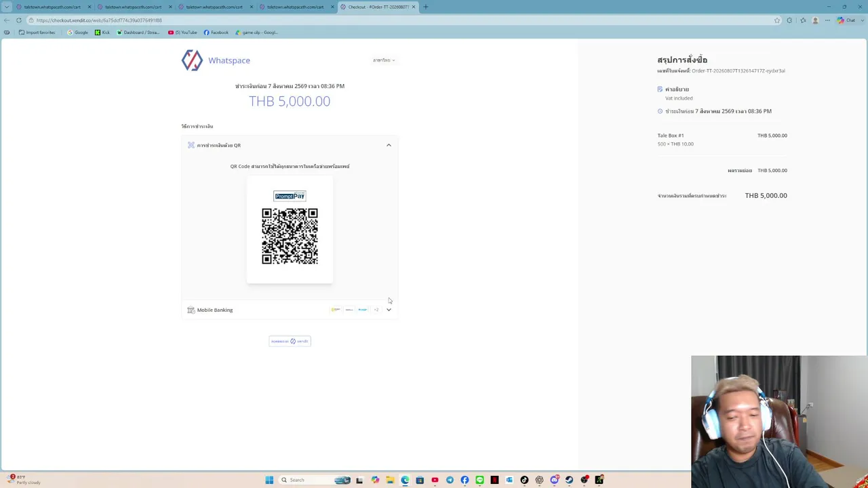This screenshot has width=868, height=488.
Task: Click the 500 × THB 10.00 quantity line
Action: coord(675,144)
